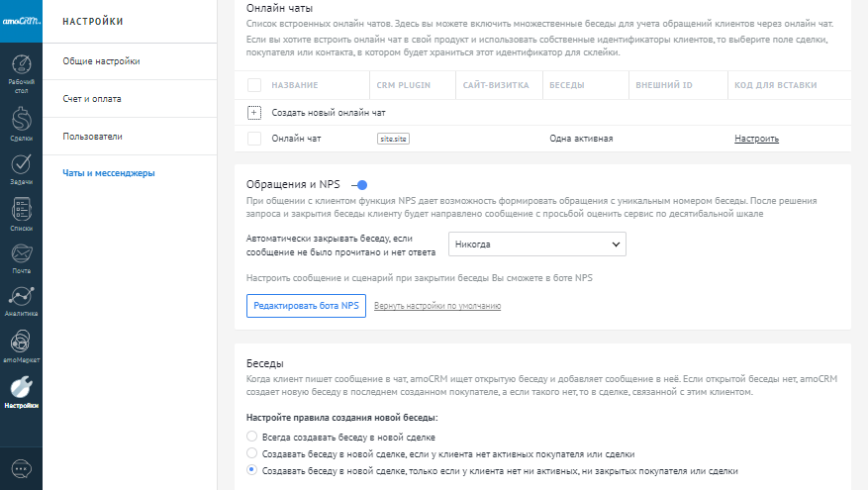Open the Почта mail icon
868x490 pixels.
tap(21, 255)
